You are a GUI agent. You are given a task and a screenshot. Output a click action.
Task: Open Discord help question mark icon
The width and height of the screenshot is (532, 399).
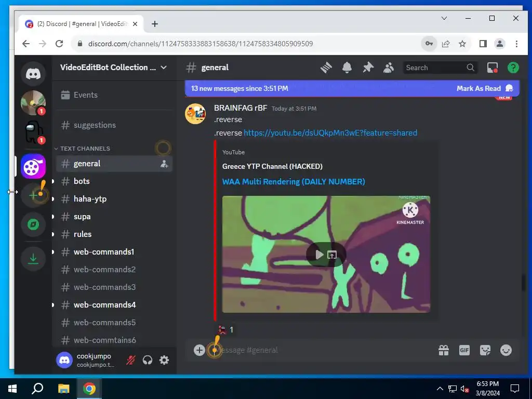513,68
